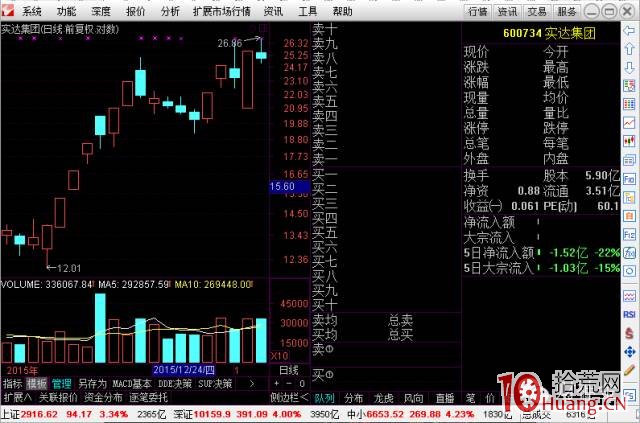This screenshot has height=423, width=640.
Task: Click the F12 icon in right sidebar
Action: pos(629,234)
